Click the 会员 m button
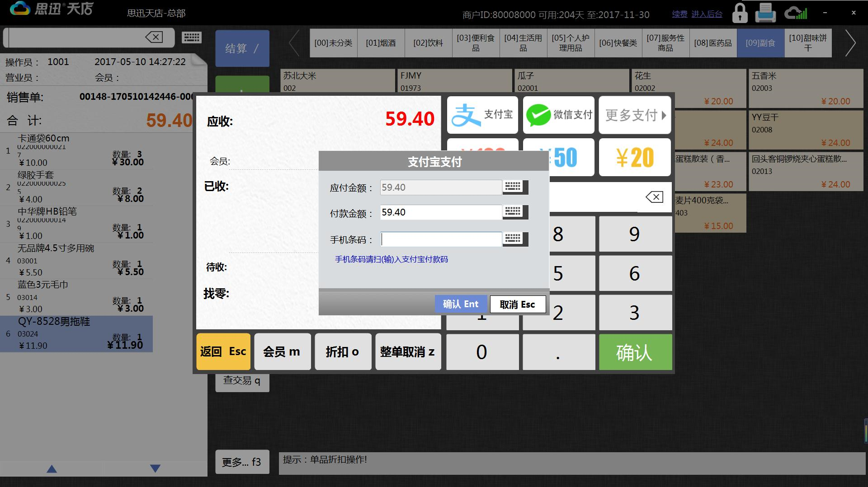 click(282, 351)
